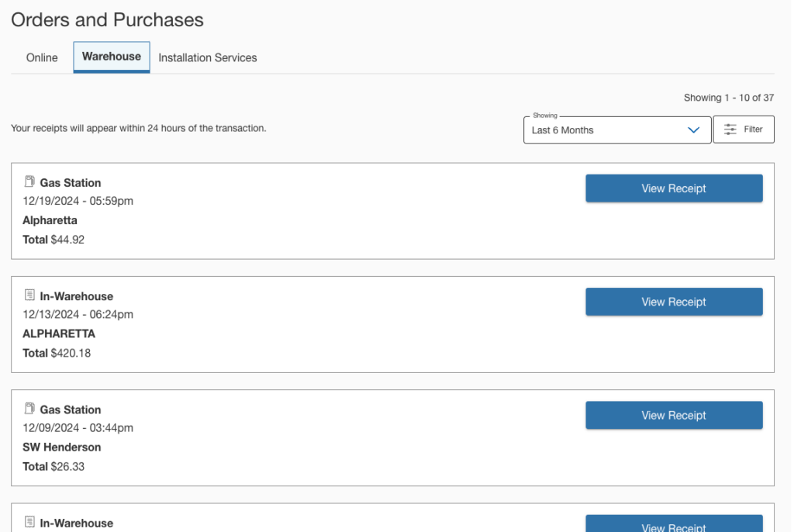This screenshot has width=794, height=532.
Task: Expand the chevron arrow of the Showing dropdown
Action: tap(694, 130)
